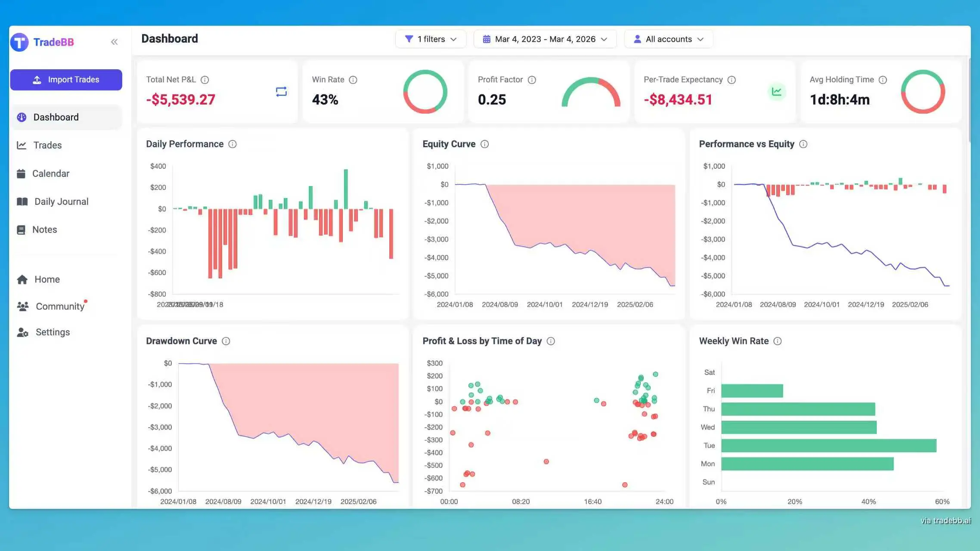Click the Friday bar in Weekly Win Rate chart
The width and height of the screenshot is (980, 551).
[751, 390]
